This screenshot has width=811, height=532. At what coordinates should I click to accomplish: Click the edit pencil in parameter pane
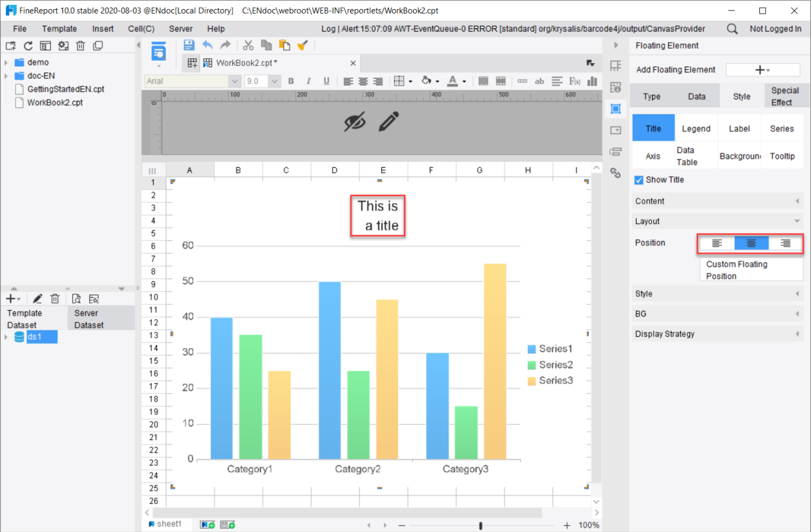tap(388, 121)
